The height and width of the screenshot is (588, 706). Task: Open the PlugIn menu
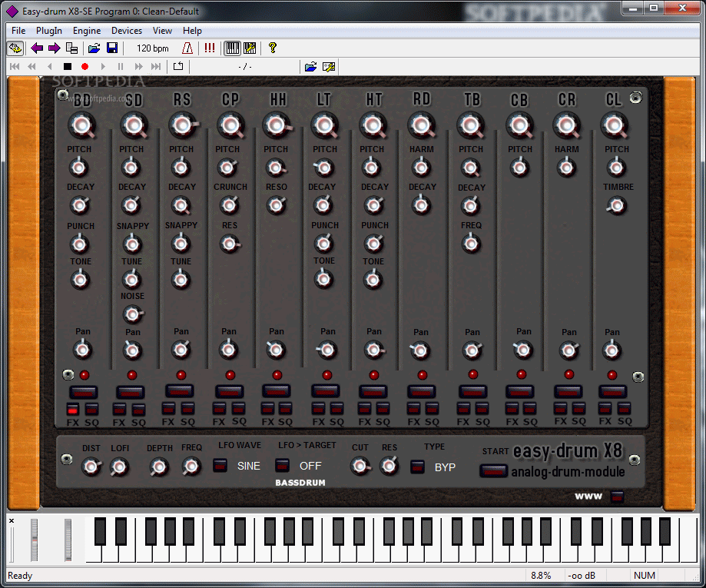click(x=49, y=31)
